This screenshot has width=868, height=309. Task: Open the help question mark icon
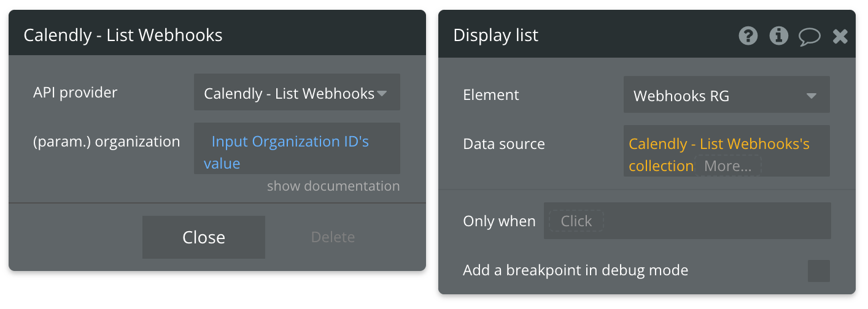coord(748,36)
